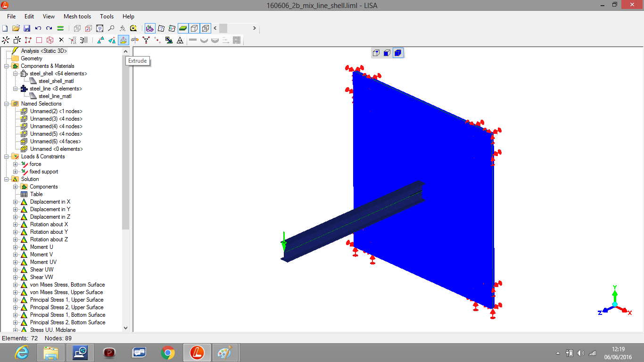
Task: Click the tape measure tool icon
Action: coord(133,28)
